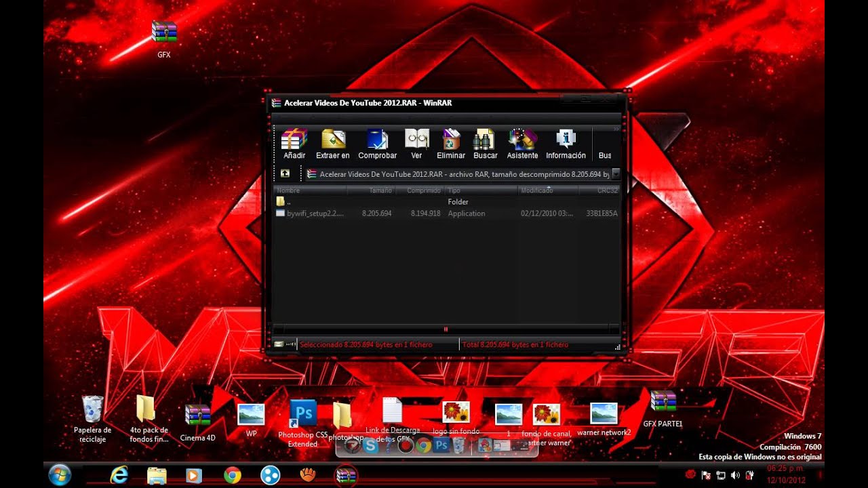
Task: Select the bywifi_setup2.2 file entry
Action: point(447,213)
